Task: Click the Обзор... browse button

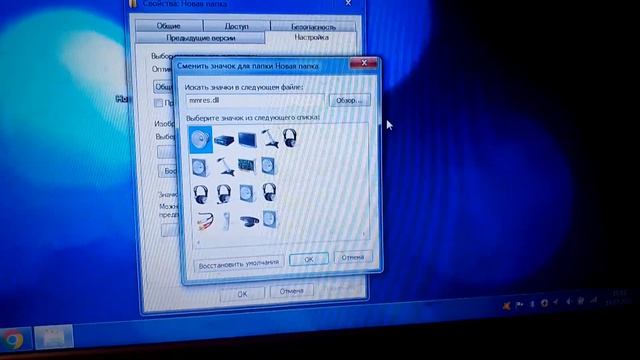Action: pos(349,100)
